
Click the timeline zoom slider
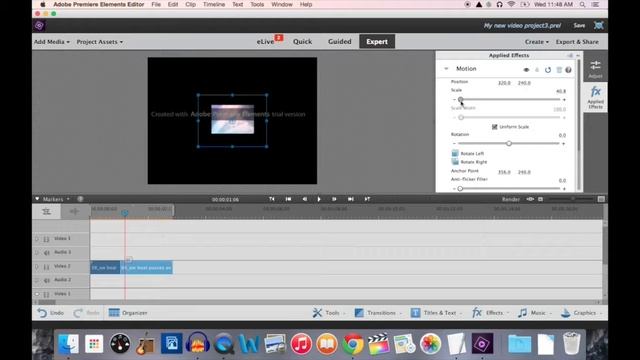(571, 199)
